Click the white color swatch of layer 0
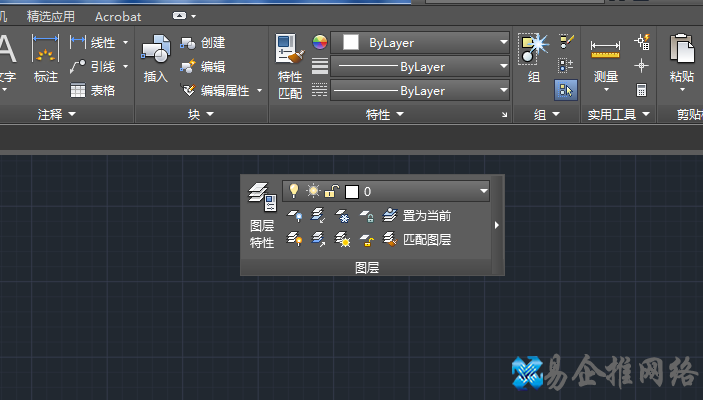 point(351,191)
